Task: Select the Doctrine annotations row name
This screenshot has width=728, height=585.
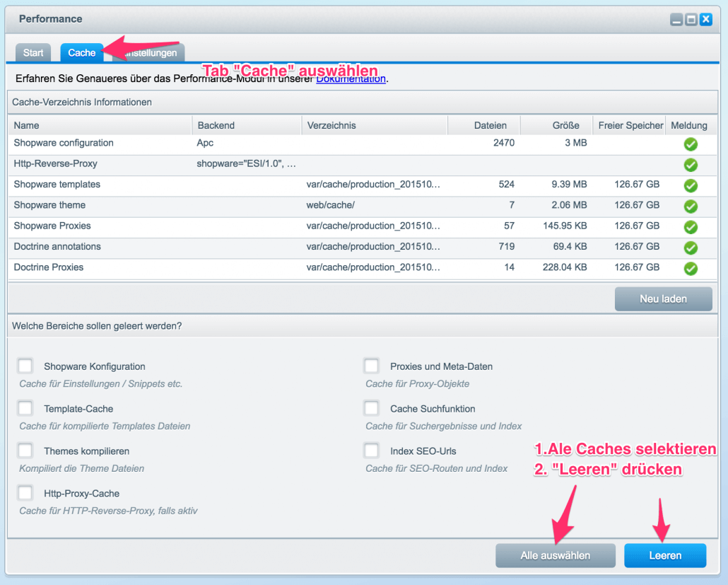Action: [57, 246]
